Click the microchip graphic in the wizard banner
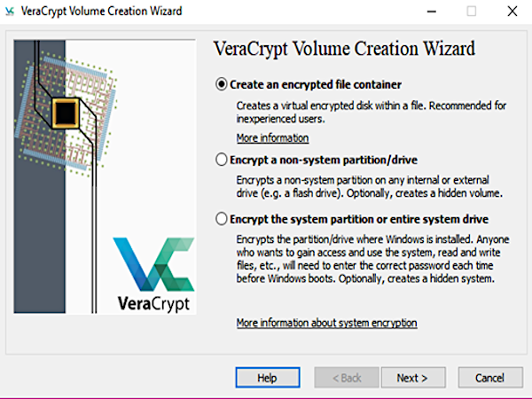Viewport: 532px width, 399px height. tap(65, 112)
